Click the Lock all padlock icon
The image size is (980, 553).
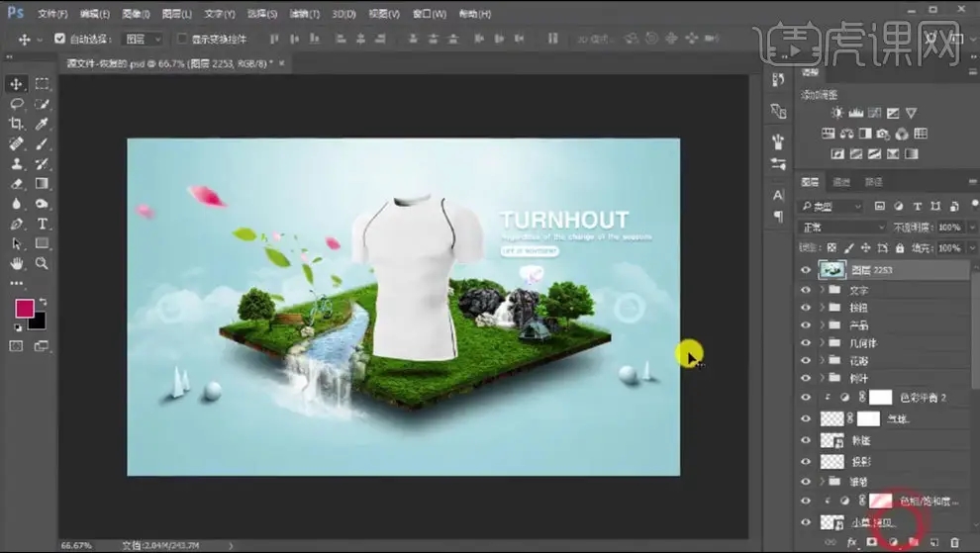(900, 248)
